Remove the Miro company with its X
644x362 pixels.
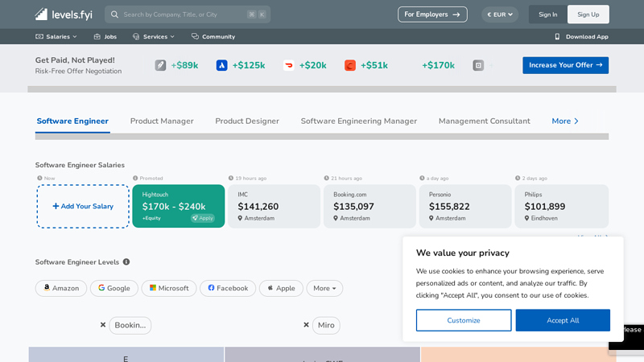point(306,325)
